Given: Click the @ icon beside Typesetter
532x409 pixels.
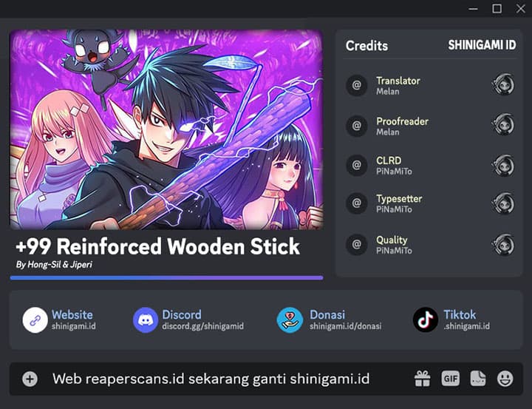Looking at the screenshot, I should pos(357,203).
